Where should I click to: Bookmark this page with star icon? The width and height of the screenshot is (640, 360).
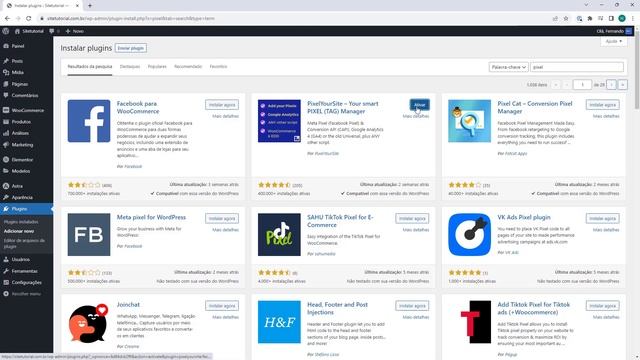click(566, 18)
